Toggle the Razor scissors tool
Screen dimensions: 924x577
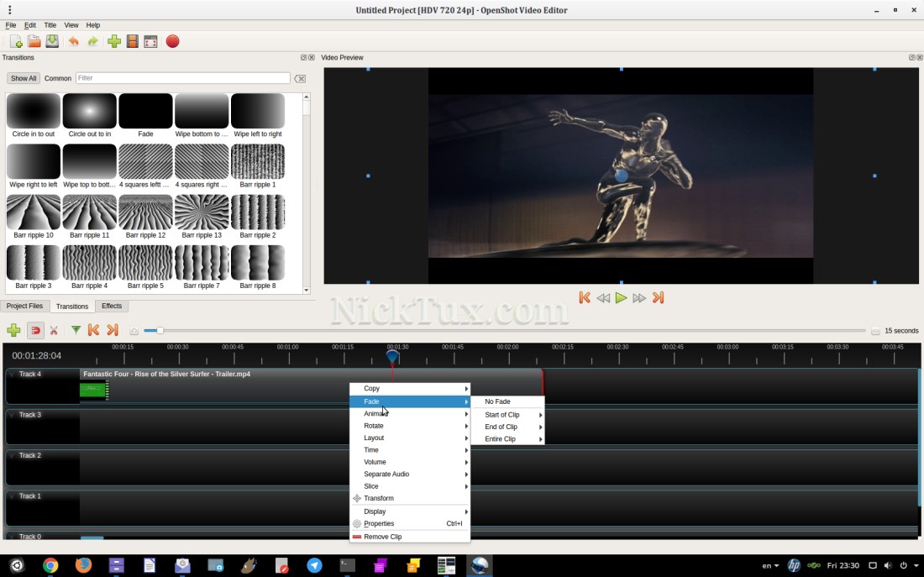[x=54, y=331]
